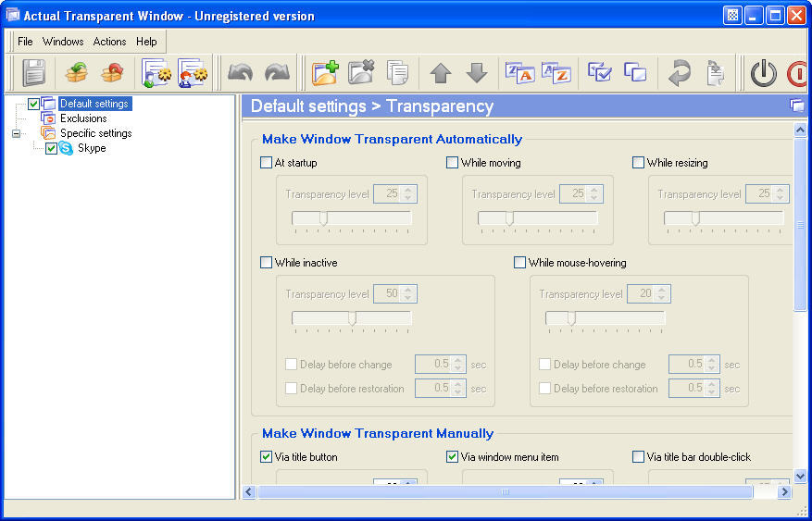
Task: Click mouse-hovering Delay before change field
Action: (x=693, y=365)
